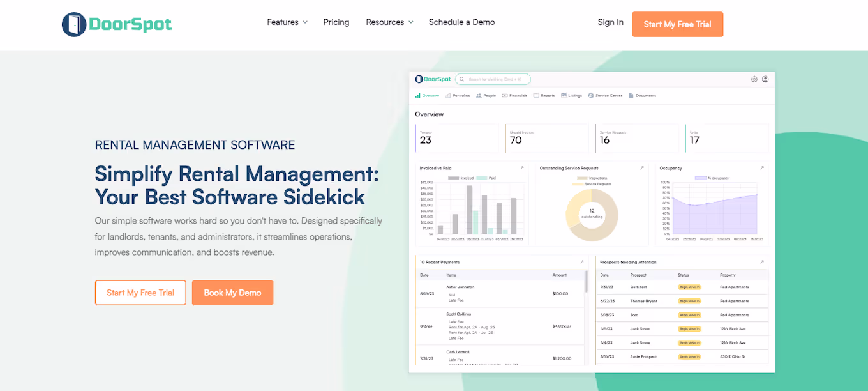The width and height of the screenshot is (868, 391).
Task: Click Begin Move In badge for Cath test
Action: pyautogui.click(x=689, y=287)
